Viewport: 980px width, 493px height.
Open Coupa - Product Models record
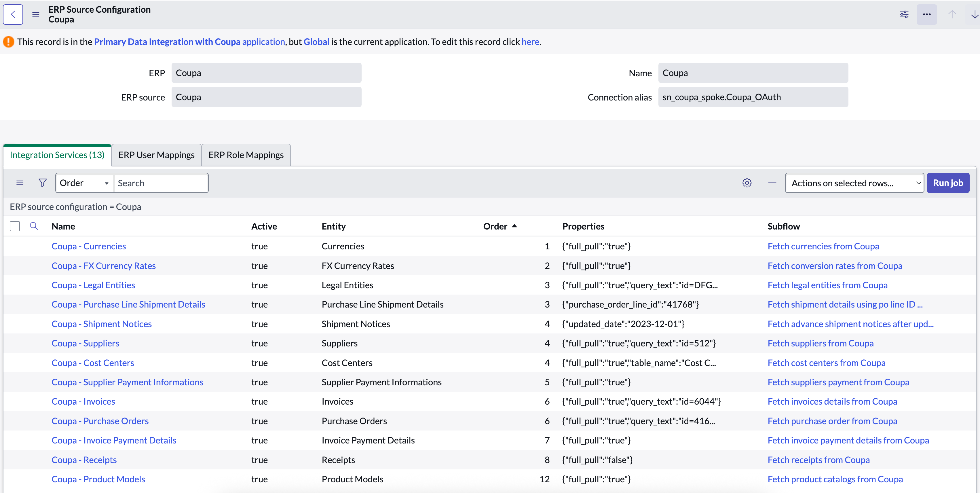pyautogui.click(x=98, y=479)
